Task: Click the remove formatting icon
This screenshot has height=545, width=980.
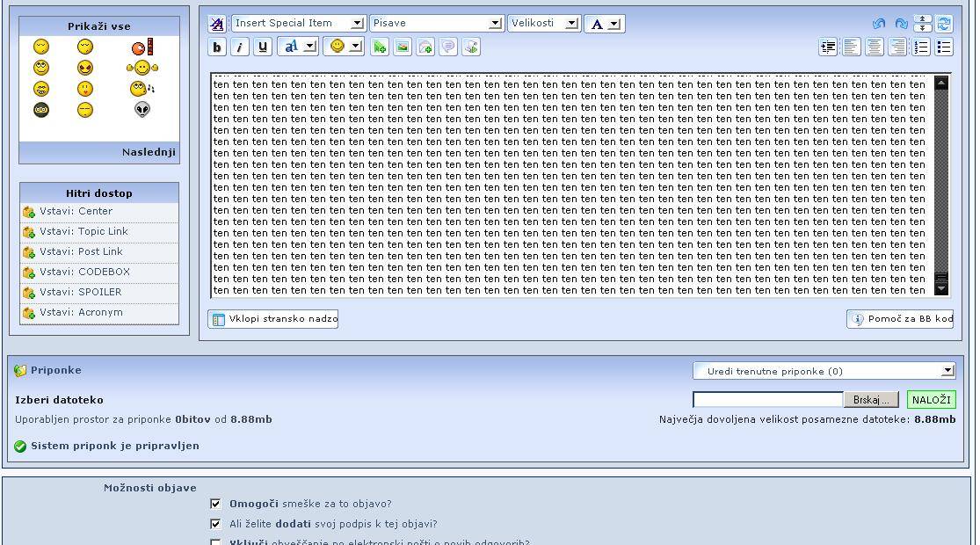Action: pos(217,24)
